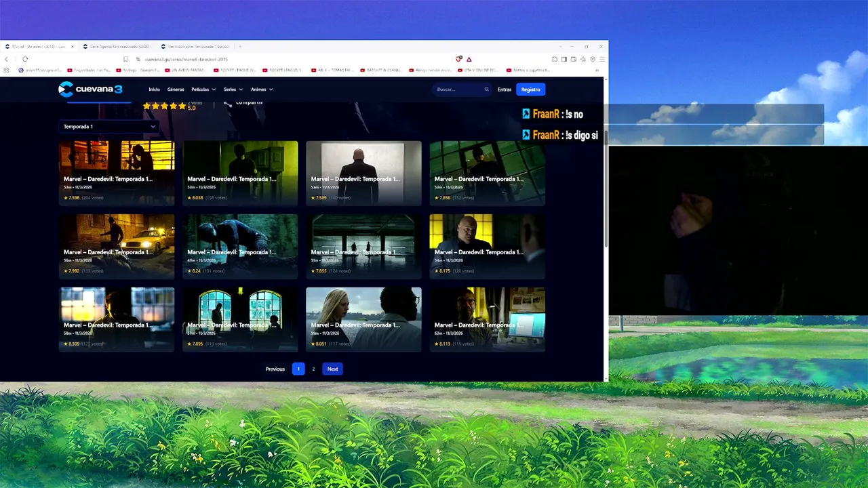The height and width of the screenshot is (488, 868).
Task: Go to the Next page of episodes
Action: coord(333,369)
